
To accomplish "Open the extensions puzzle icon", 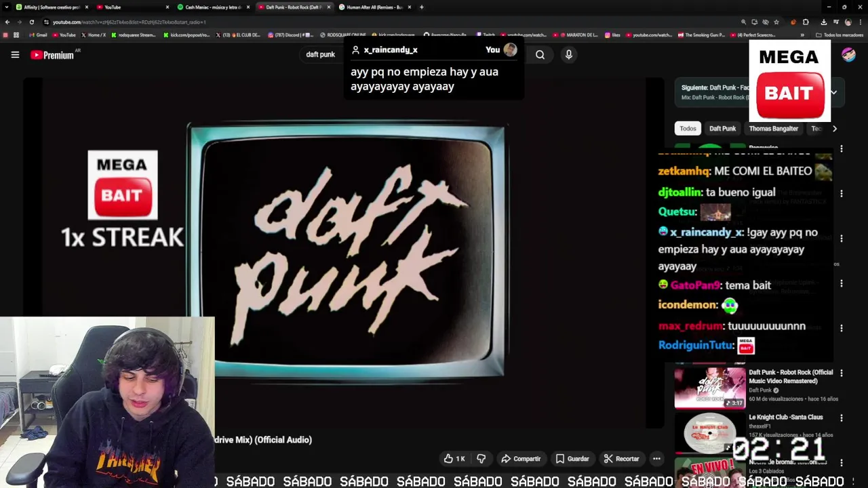I will (806, 22).
